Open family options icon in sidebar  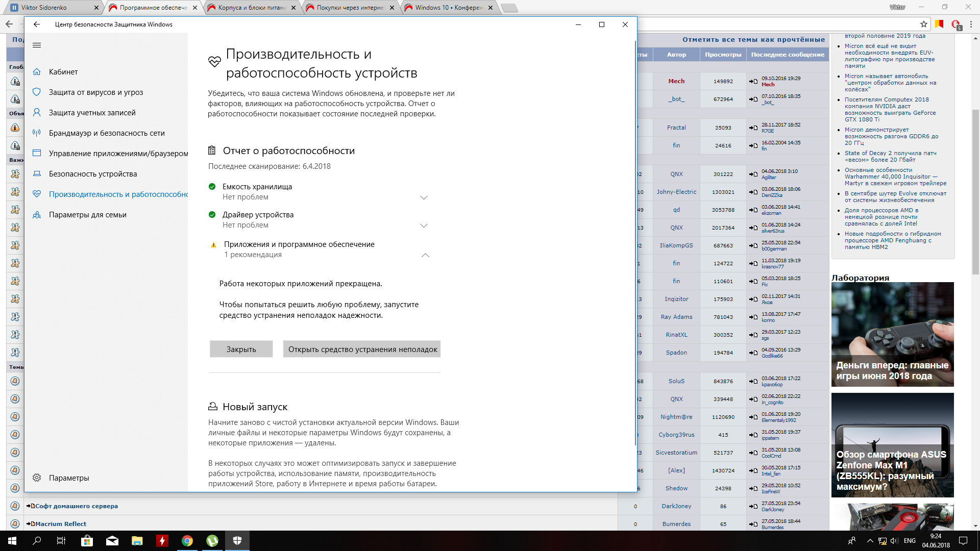(37, 215)
